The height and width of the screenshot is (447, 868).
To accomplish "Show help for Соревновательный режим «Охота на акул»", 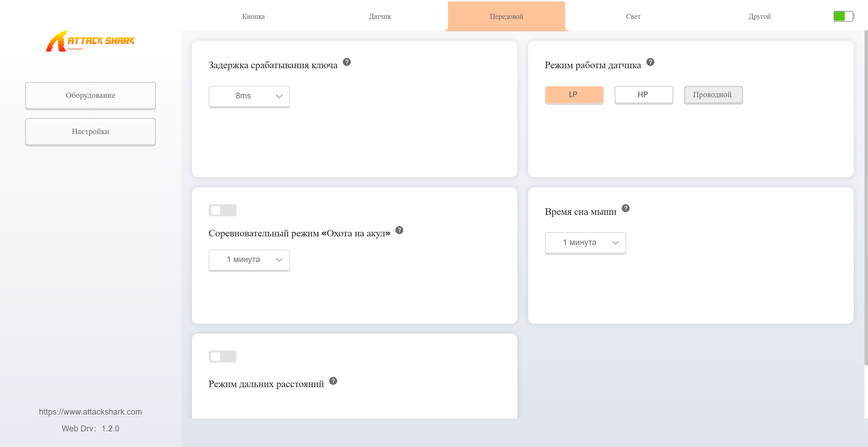I will point(399,230).
